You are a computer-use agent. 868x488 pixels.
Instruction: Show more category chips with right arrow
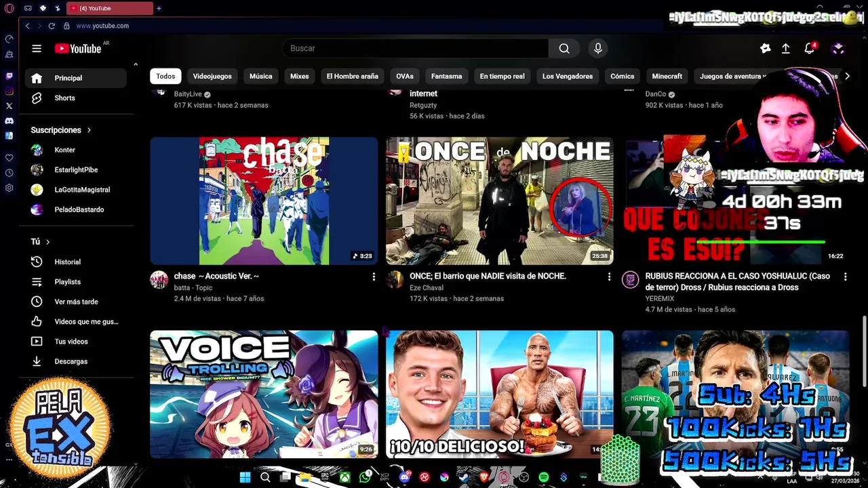coord(846,76)
